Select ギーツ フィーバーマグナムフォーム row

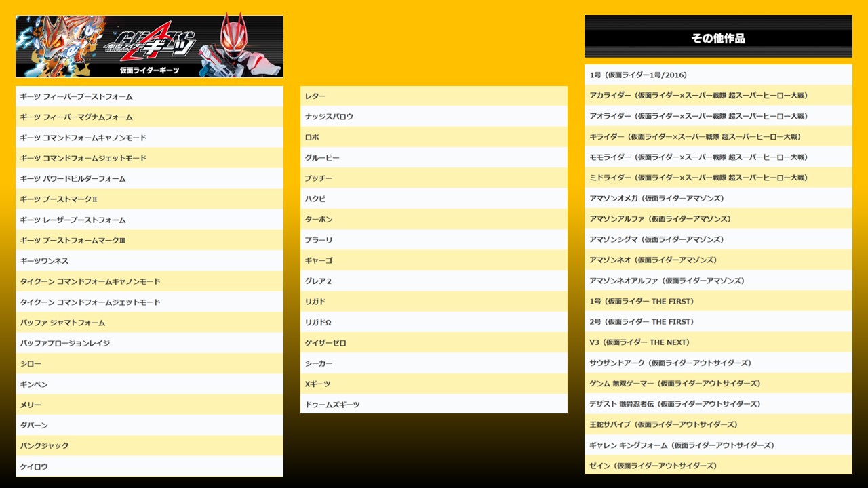point(149,117)
